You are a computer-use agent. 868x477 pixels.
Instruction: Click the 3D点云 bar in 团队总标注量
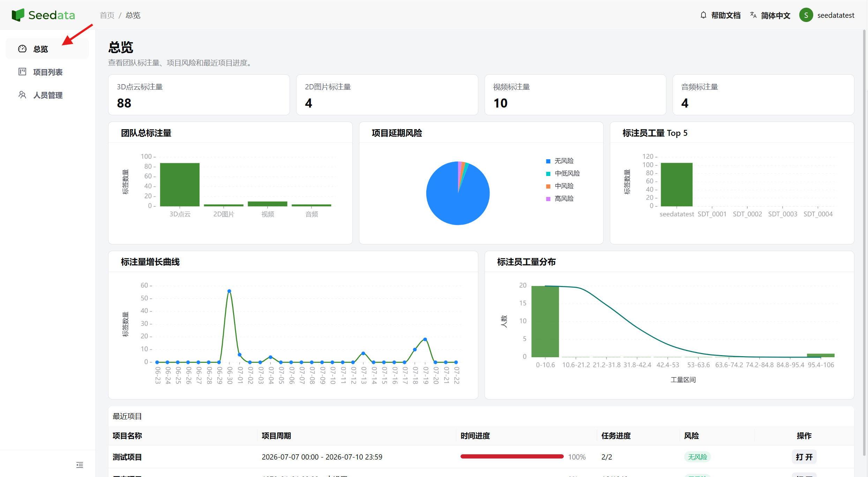pyautogui.click(x=180, y=184)
